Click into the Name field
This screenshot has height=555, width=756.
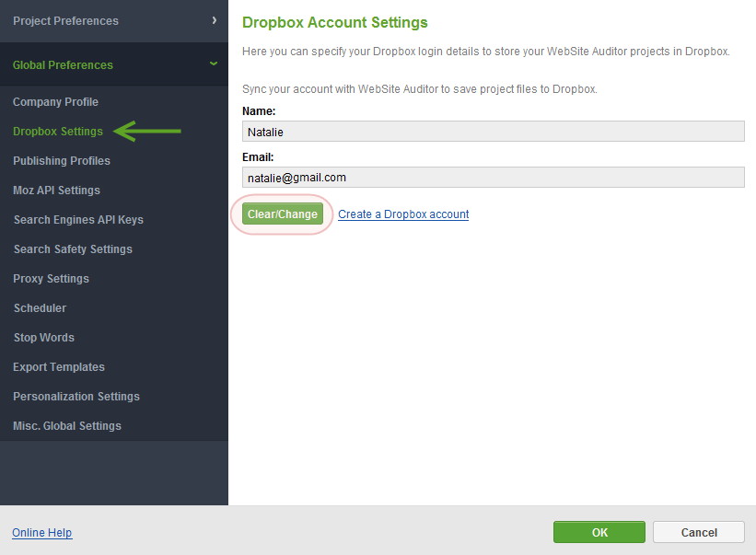[x=494, y=132]
